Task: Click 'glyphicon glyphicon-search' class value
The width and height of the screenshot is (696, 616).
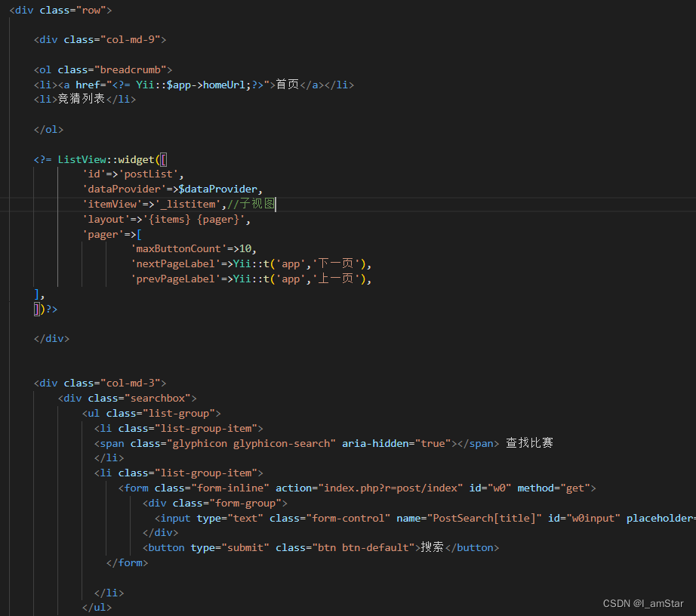Action: (x=251, y=444)
